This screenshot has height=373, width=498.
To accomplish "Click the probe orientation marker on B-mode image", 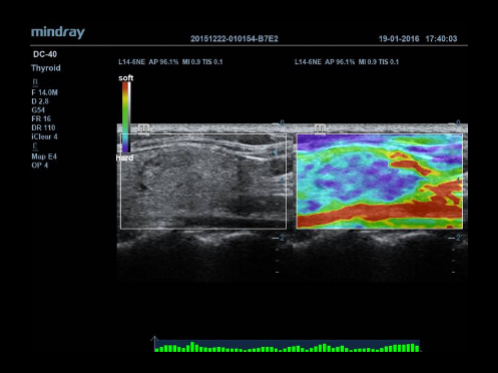I will click(x=144, y=129).
